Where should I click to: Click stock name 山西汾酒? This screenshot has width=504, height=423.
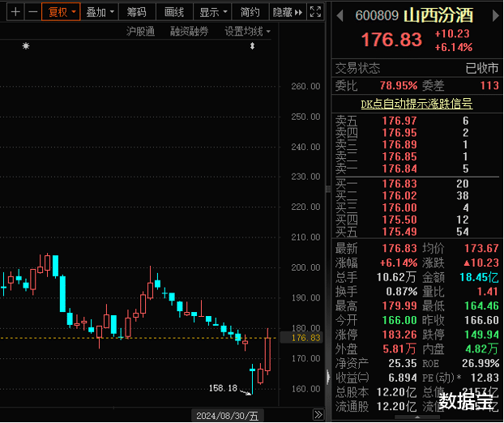click(x=438, y=15)
